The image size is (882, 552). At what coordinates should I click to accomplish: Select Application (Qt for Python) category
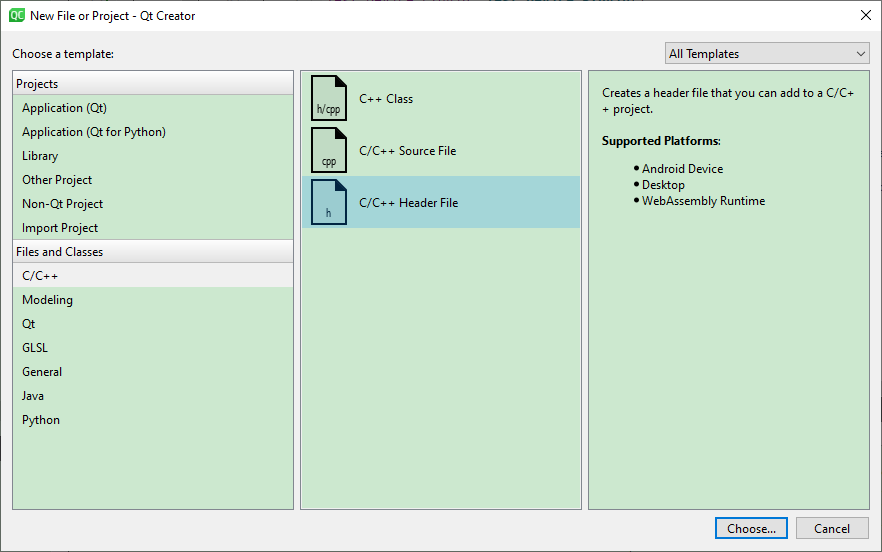tap(152, 132)
